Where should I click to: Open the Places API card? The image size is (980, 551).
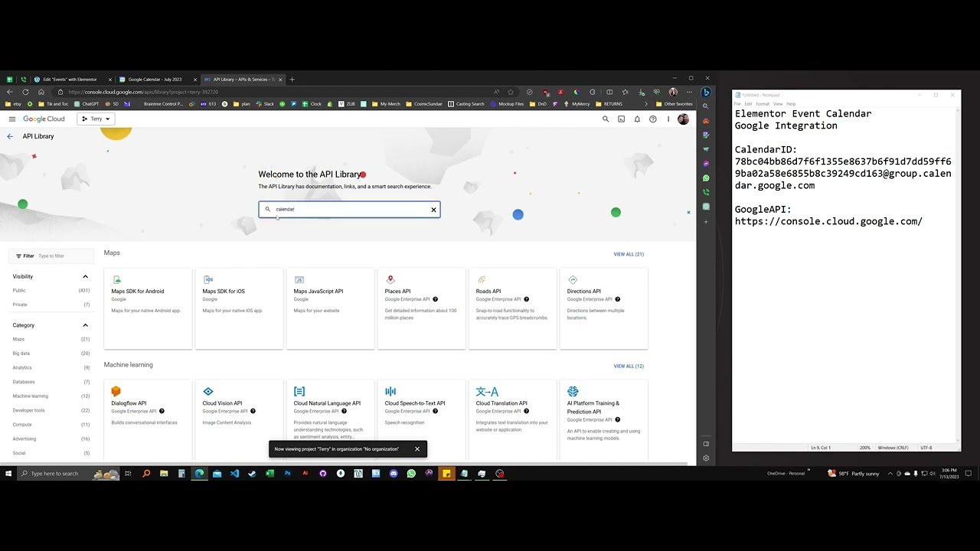click(421, 308)
